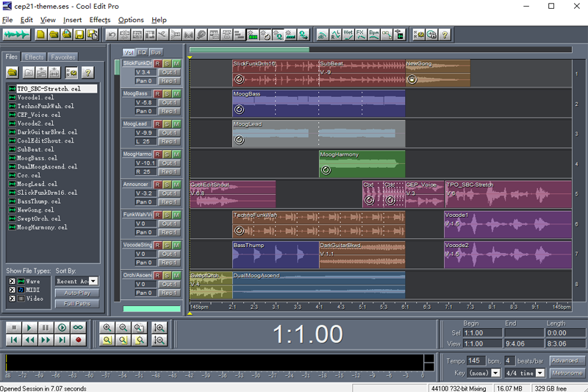Arm record on the Orch/Ascend track
Screen dimensions: 588x392
pyautogui.click(x=157, y=275)
